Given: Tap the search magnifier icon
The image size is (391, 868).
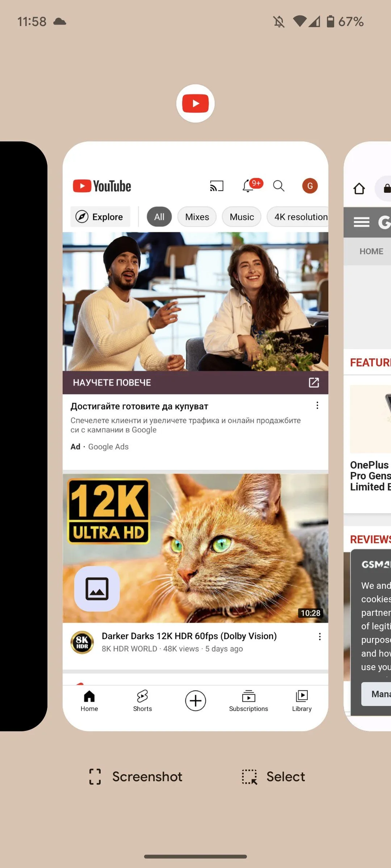Looking at the screenshot, I should pos(278,186).
